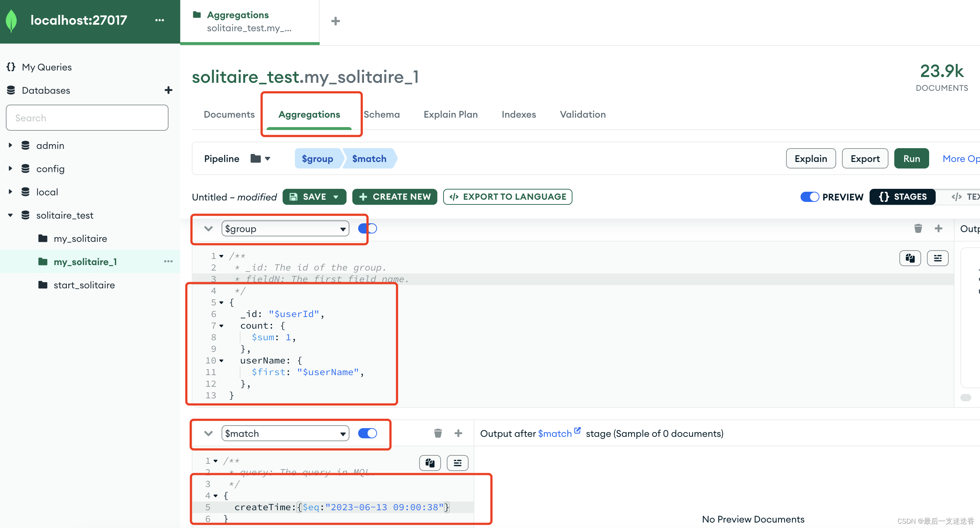The height and width of the screenshot is (528, 980).
Task: Click the 23.9k documents count
Action: click(x=941, y=71)
